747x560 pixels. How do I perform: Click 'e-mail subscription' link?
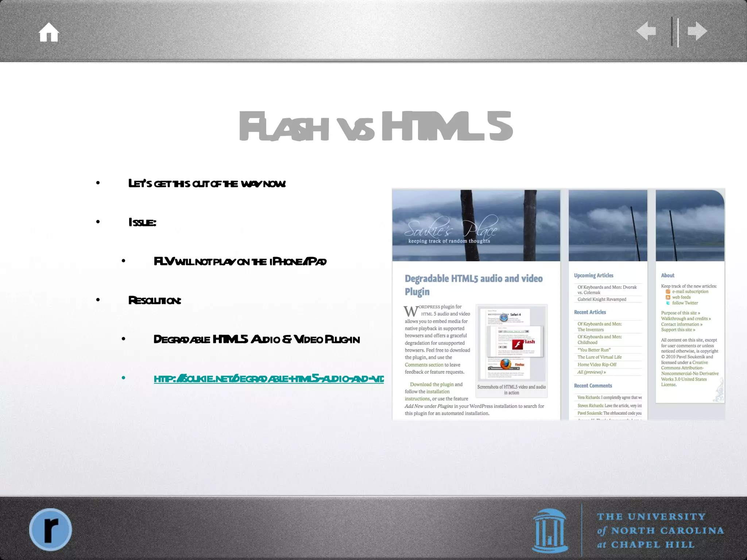pyautogui.click(x=690, y=292)
